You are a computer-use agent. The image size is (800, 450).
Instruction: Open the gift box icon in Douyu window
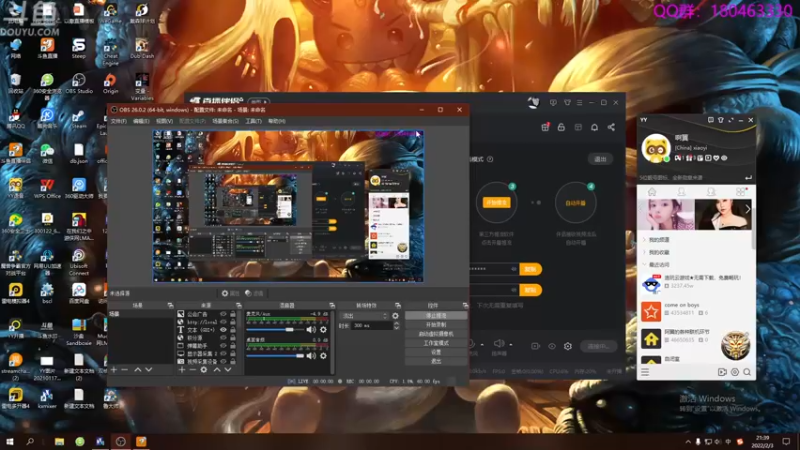[545, 127]
